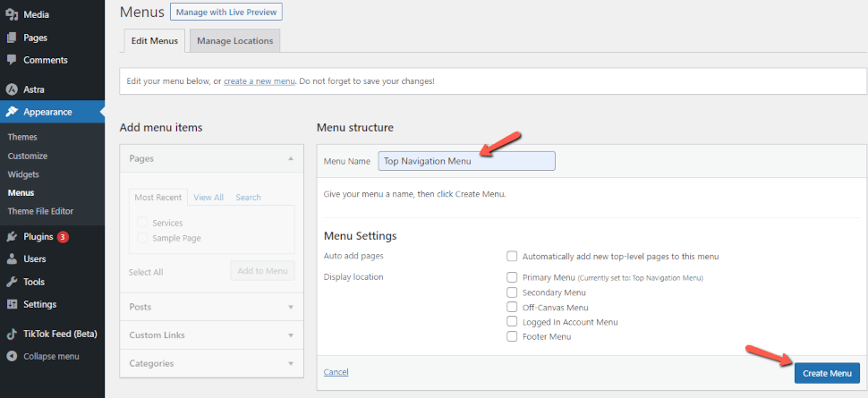
Task: Open the View All pages tab
Action: 208,197
